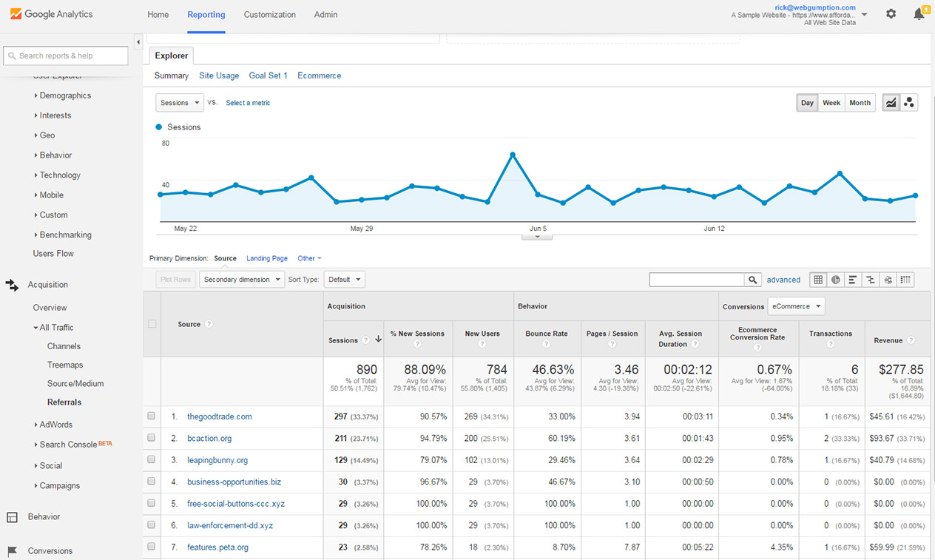The height and width of the screenshot is (560, 935).
Task: Open the Site Usage tab
Action: pyautogui.click(x=219, y=75)
